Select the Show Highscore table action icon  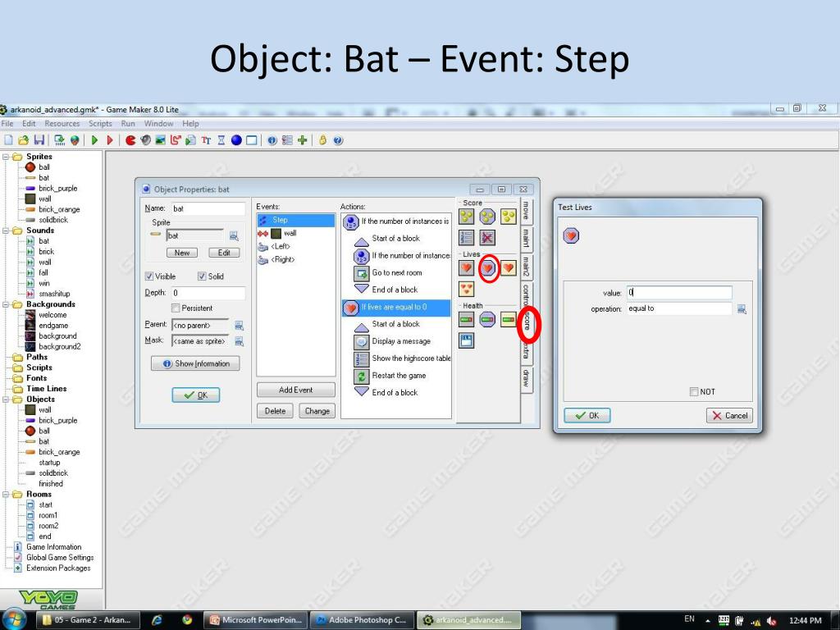point(467,237)
